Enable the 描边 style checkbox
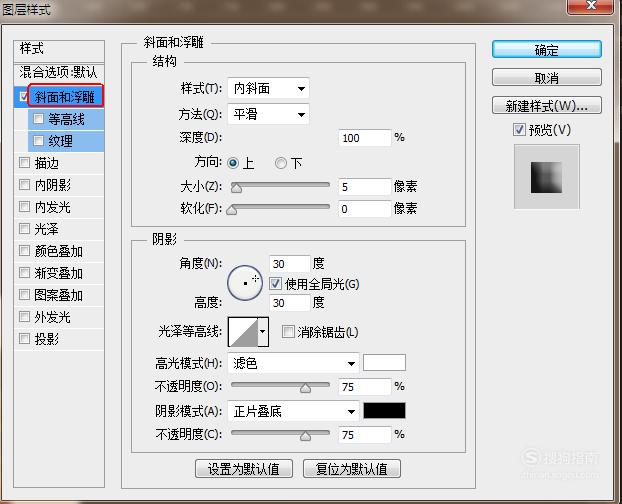This screenshot has height=504, width=622. pyautogui.click(x=24, y=162)
